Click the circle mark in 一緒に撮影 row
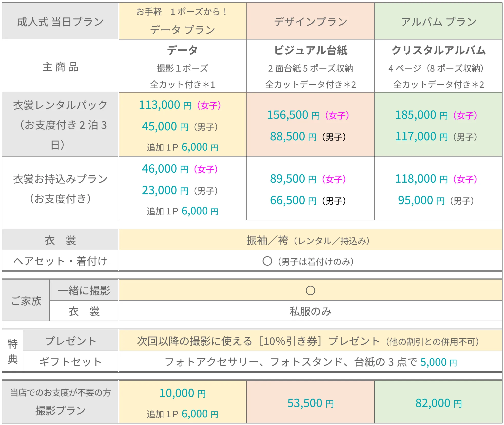Image resolution: width=504 pixels, height=425 pixels. coord(310,290)
